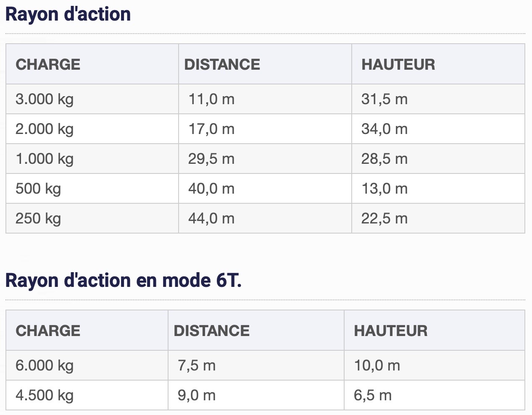
Task: Click the "Rayon d'action en mode 6T." heading
Action: 124,281
